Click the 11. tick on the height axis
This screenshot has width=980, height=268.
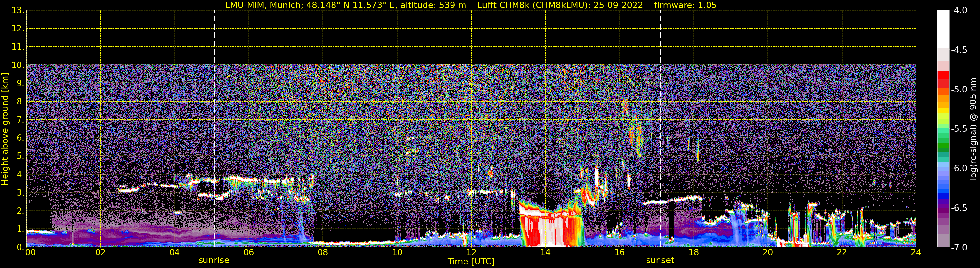[x=18, y=47]
